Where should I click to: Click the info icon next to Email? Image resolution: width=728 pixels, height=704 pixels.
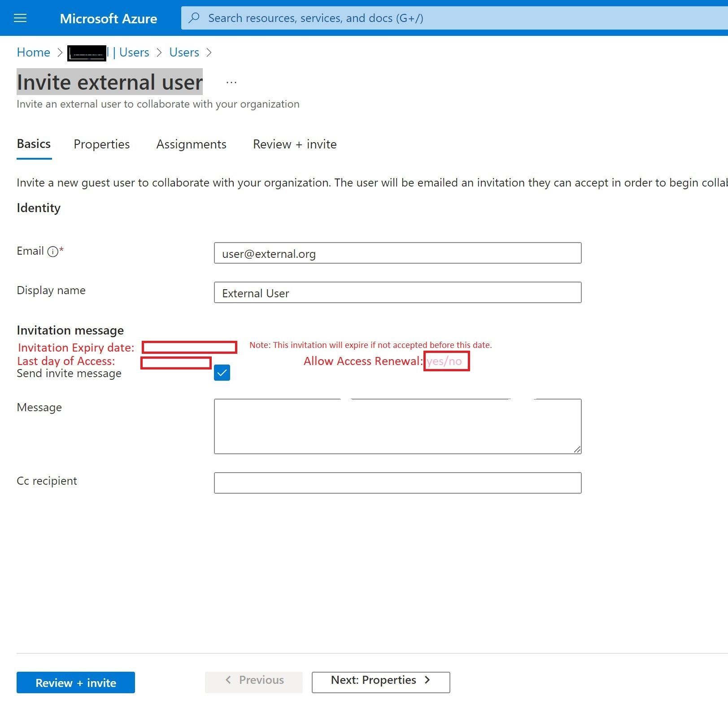point(52,251)
